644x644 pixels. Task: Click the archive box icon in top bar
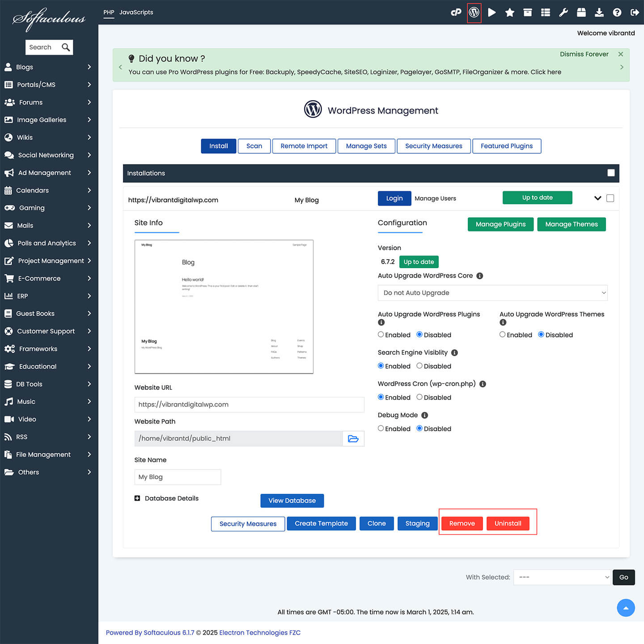point(528,13)
